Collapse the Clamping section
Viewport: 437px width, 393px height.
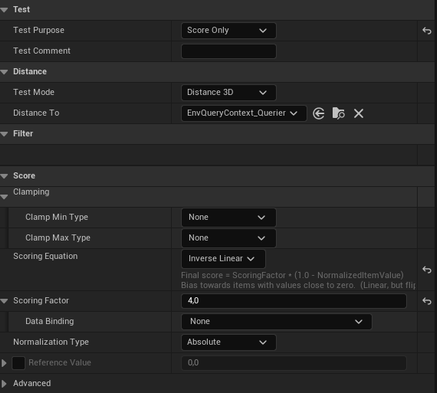pyautogui.click(x=4, y=197)
